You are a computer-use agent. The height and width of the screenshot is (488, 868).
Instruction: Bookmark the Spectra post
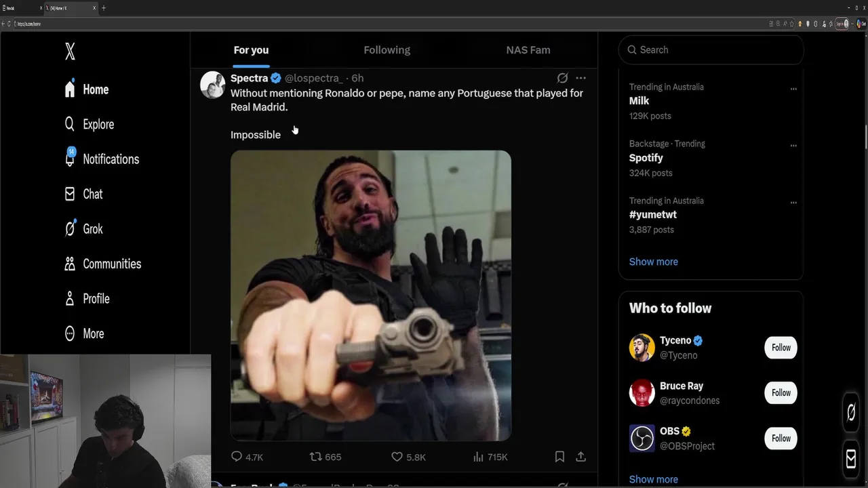point(559,457)
